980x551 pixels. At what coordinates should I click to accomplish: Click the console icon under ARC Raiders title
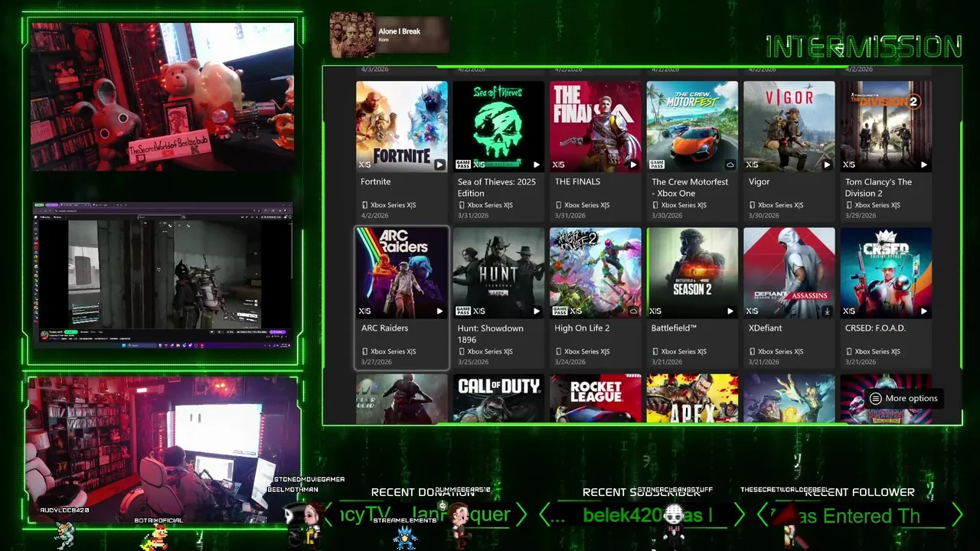[x=364, y=351]
